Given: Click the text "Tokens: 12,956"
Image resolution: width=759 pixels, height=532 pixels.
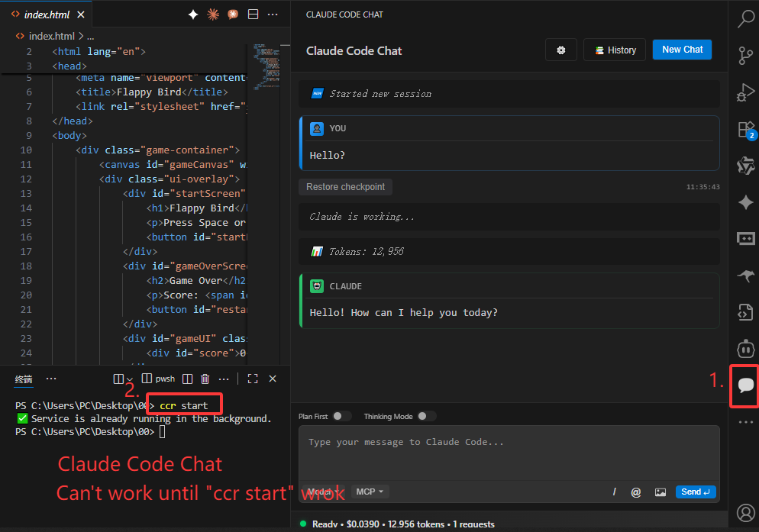Looking at the screenshot, I should coord(366,251).
